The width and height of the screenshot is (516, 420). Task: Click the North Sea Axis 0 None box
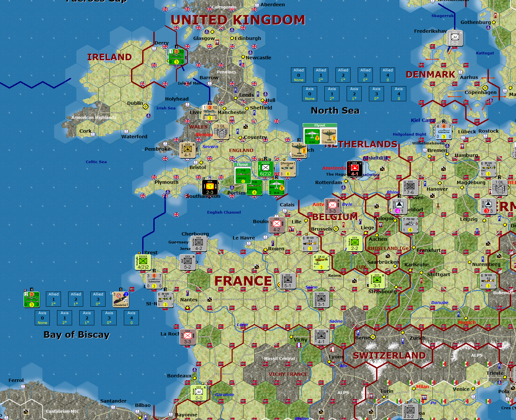coord(310,94)
